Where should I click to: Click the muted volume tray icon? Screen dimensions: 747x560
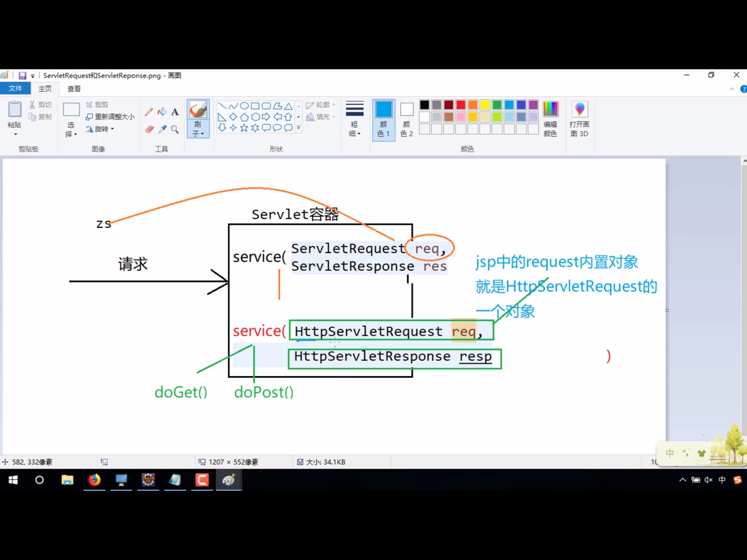(x=708, y=480)
